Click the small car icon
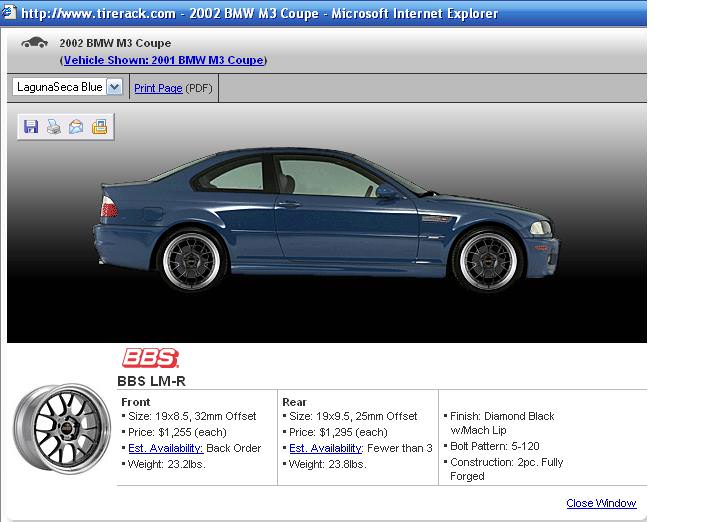The image size is (720, 522). tap(34, 43)
